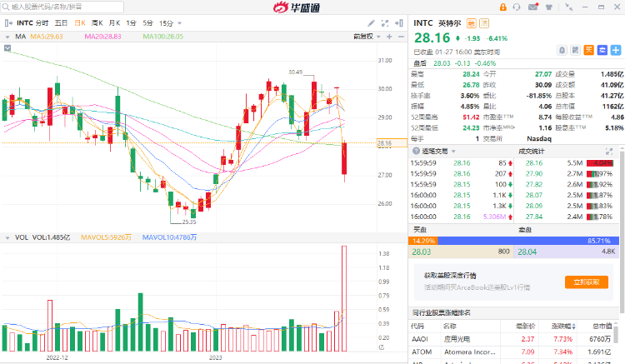This screenshot has height=364, width=625.
Task: Click the 沽 short-sell badge
Action: (x=484, y=23)
